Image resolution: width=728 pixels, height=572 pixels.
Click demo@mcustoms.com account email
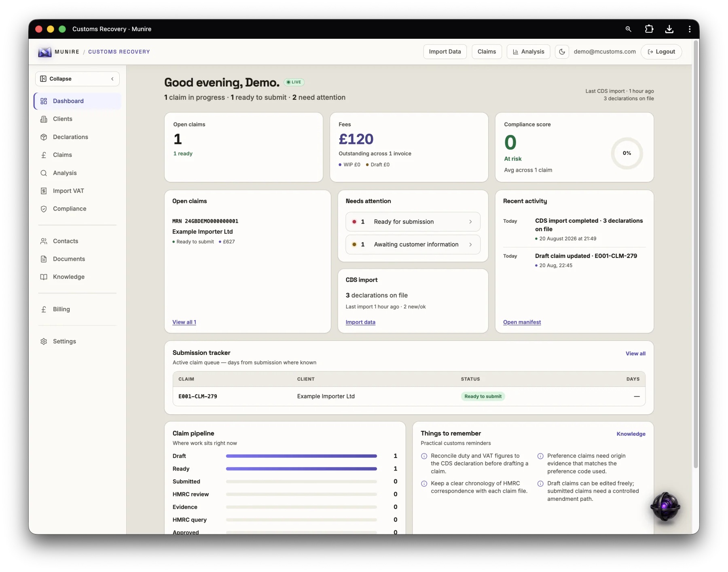point(605,52)
